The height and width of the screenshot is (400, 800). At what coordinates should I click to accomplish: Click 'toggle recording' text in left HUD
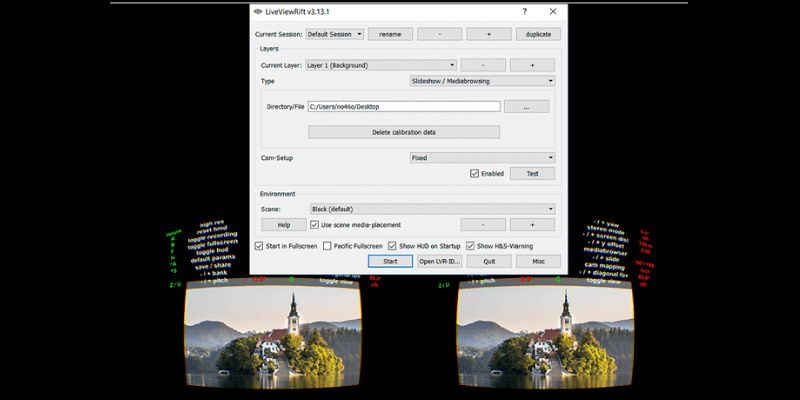pos(211,237)
